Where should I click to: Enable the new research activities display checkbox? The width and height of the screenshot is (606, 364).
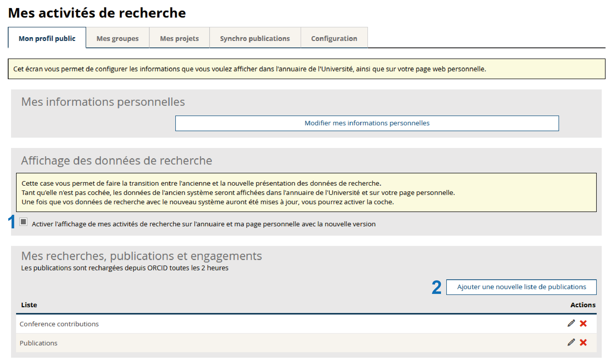pos(23,222)
